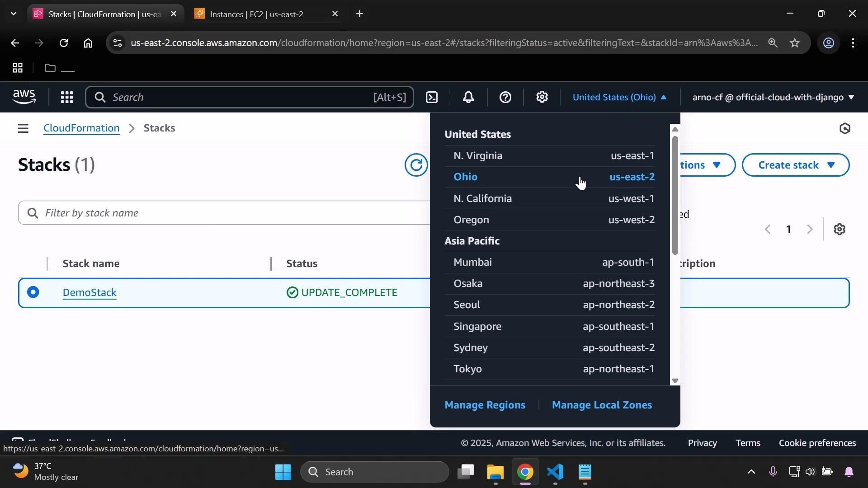Open Chrome tab search chevron
Screen dimensions: 868x488
(x=14, y=14)
